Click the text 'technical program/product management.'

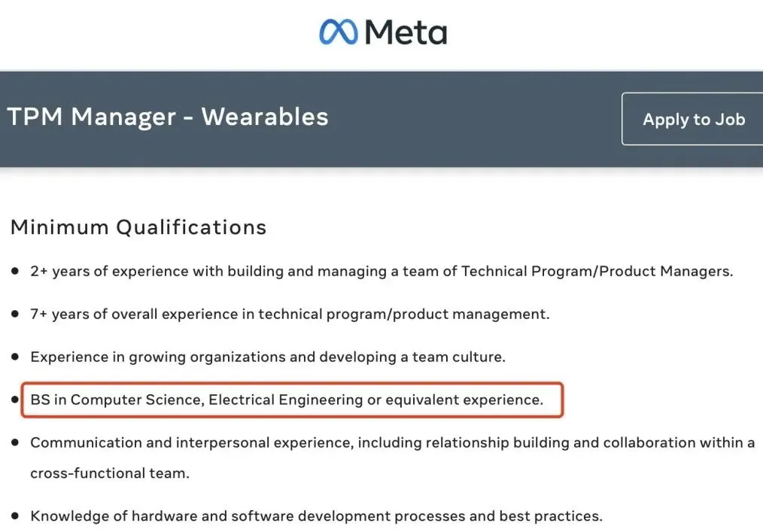click(404, 314)
